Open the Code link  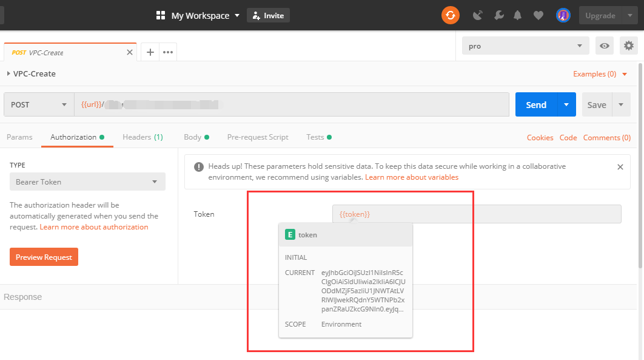click(568, 138)
